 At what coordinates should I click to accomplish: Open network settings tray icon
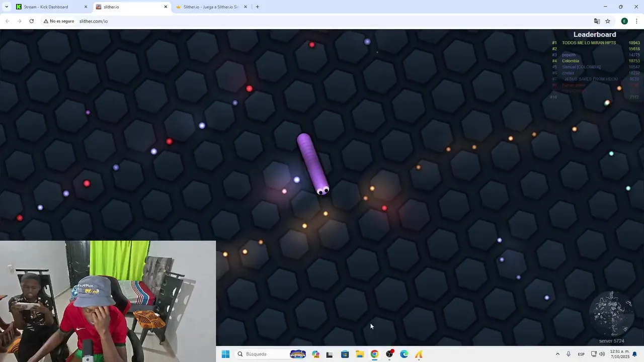click(x=594, y=354)
